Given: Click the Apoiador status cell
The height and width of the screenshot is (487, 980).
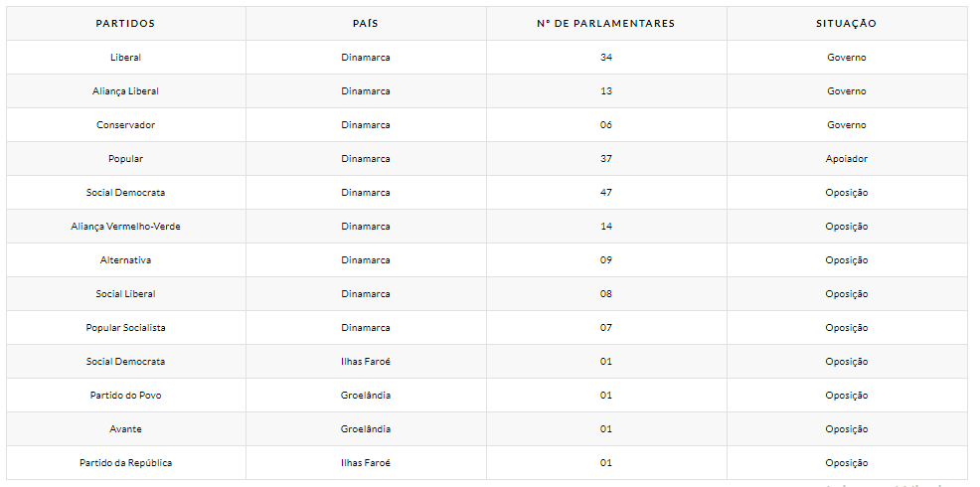Looking at the screenshot, I should [846, 159].
